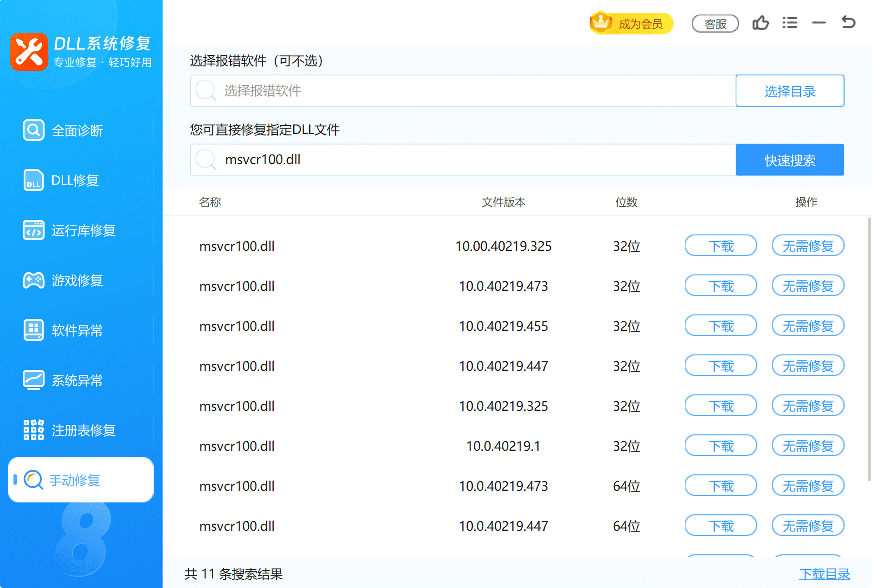The width and height of the screenshot is (872, 588).
Task: Click the return arrow icon
Action: click(848, 22)
